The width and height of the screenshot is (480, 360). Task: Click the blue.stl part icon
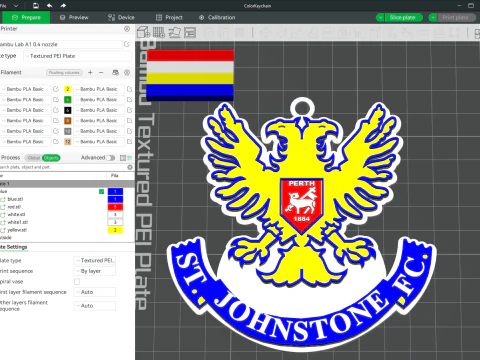coord(3,199)
